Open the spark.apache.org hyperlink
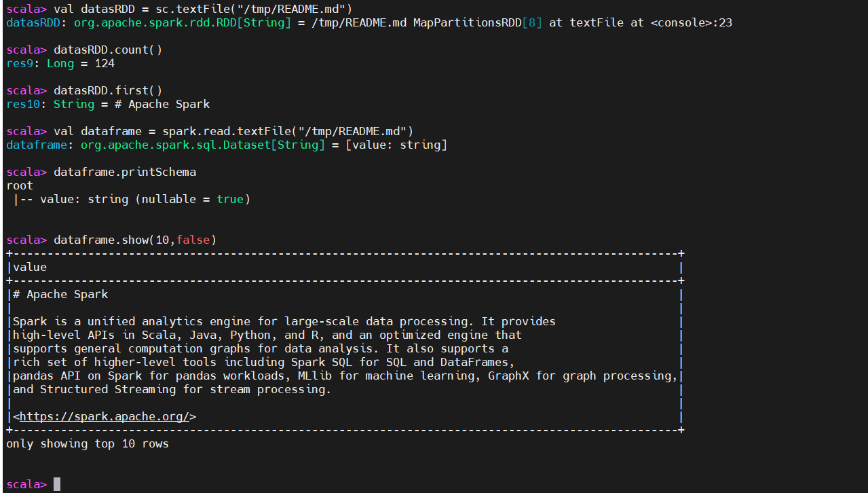Viewport: 868px width, 493px height. [105, 416]
